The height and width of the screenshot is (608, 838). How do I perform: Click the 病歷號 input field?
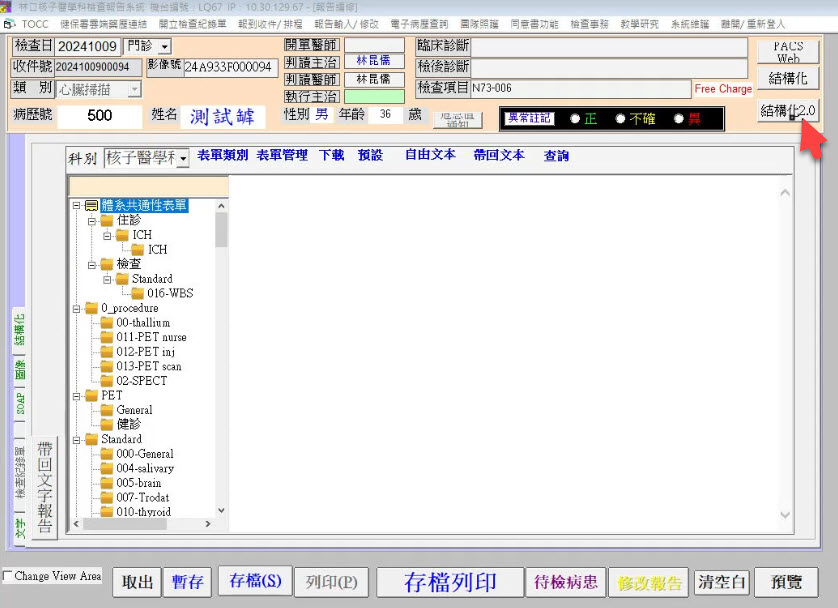point(100,116)
